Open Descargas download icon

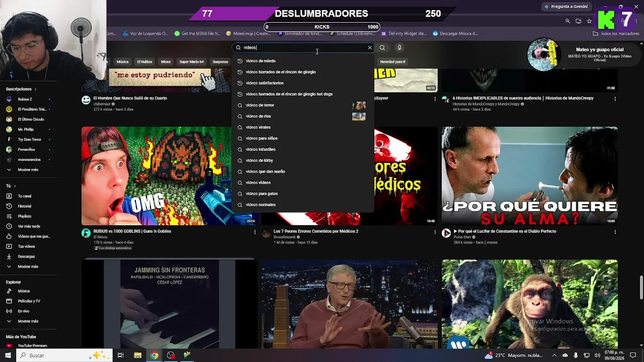point(9,256)
